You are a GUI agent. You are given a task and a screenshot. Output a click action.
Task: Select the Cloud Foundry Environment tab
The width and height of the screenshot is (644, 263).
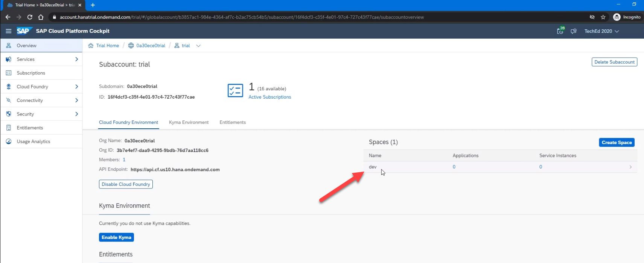coord(128,123)
